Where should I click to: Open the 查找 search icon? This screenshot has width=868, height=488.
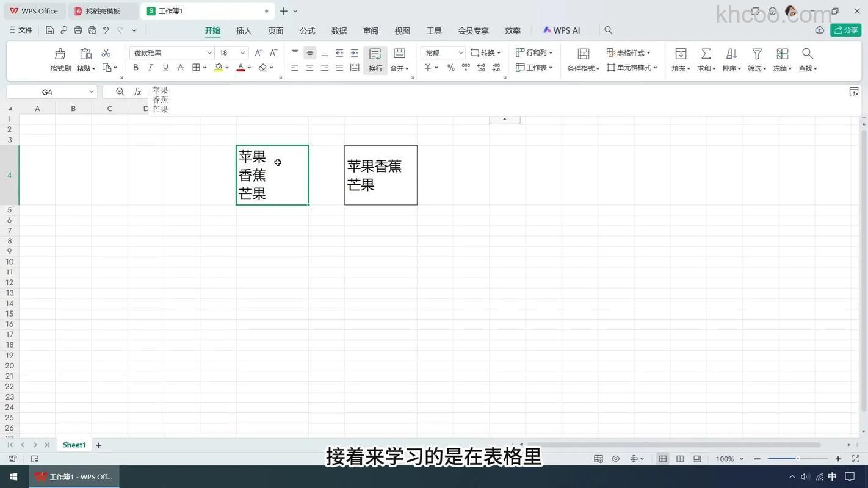pos(807,59)
